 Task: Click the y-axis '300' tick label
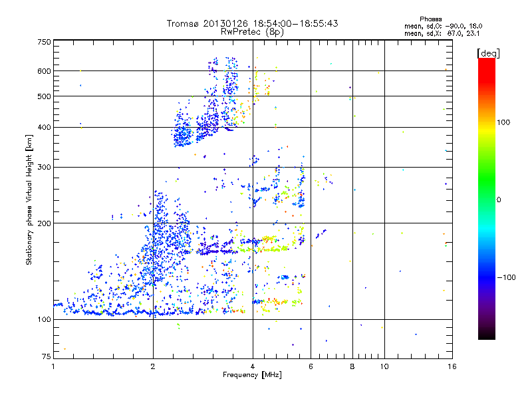(x=44, y=168)
